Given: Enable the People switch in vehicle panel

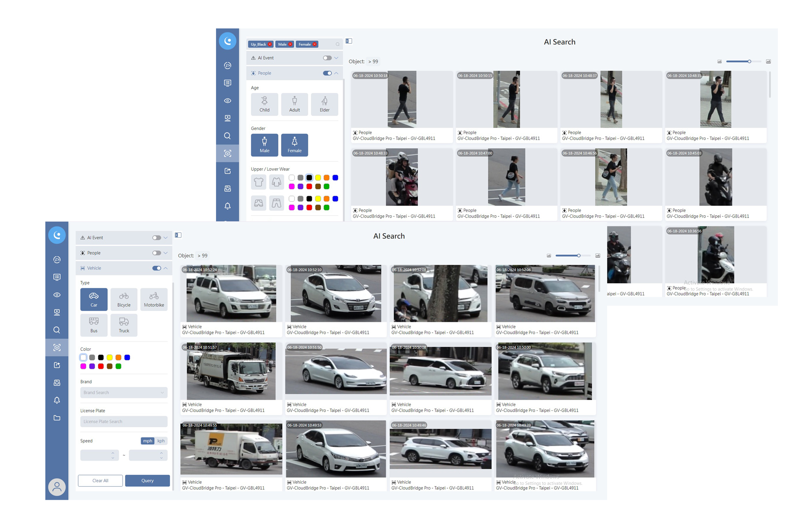Looking at the screenshot, I should click(x=157, y=253).
